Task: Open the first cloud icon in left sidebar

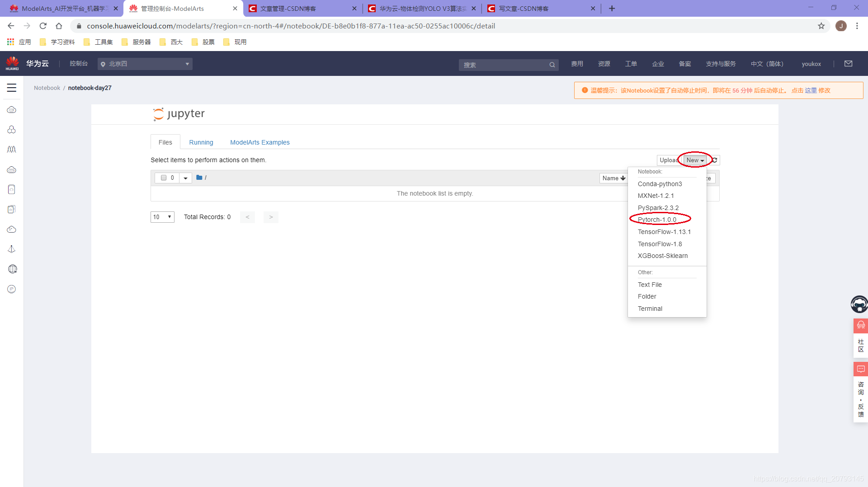Action: pyautogui.click(x=12, y=110)
